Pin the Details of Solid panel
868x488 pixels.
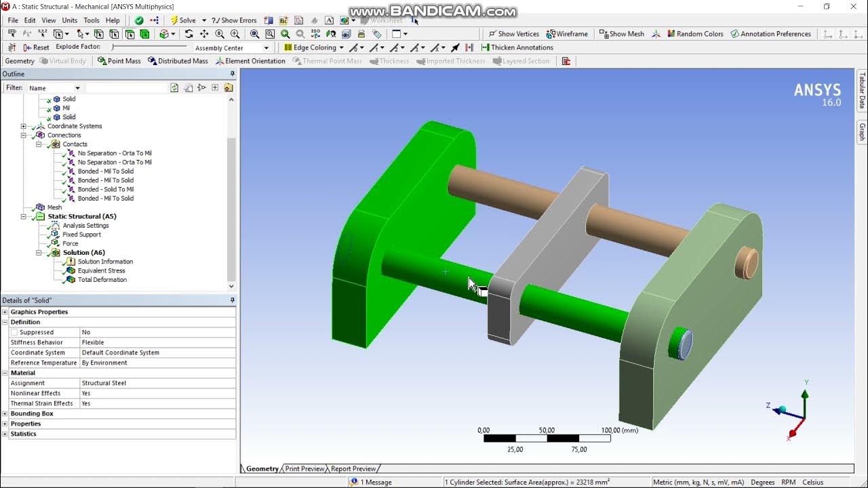coord(232,300)
